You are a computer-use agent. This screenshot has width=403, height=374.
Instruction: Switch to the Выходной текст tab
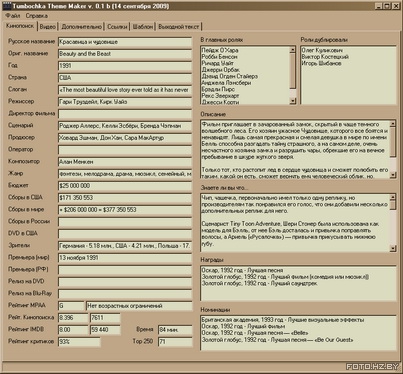179,27
